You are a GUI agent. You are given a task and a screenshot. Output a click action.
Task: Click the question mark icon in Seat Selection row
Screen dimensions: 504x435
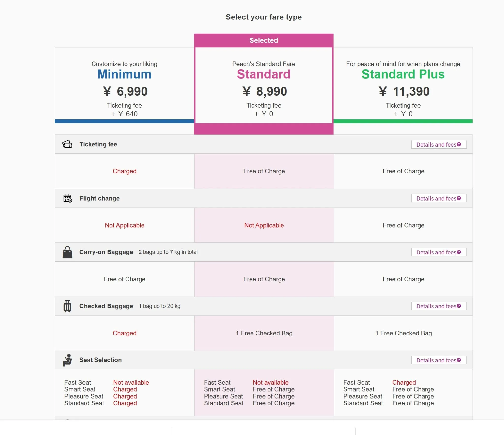459,360
